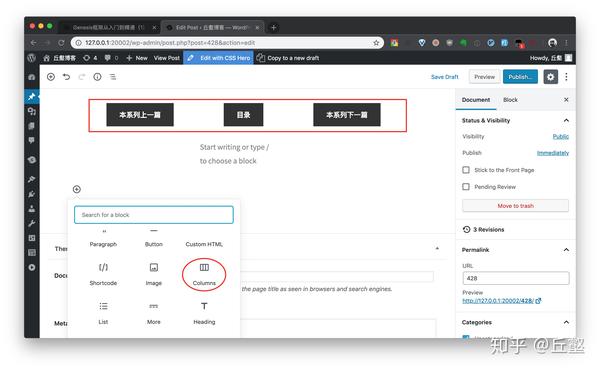The image size is (600, 370).
Task: Reload the browser page
Action: 61,43
